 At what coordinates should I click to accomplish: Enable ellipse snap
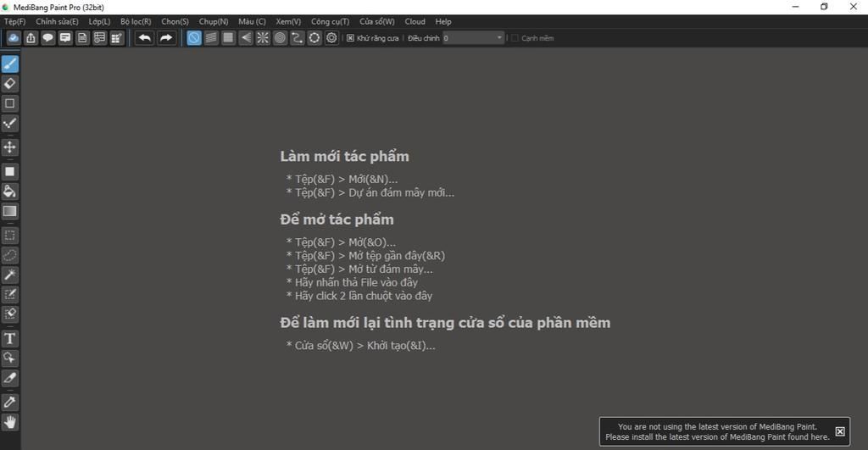(x=314, y=37)
